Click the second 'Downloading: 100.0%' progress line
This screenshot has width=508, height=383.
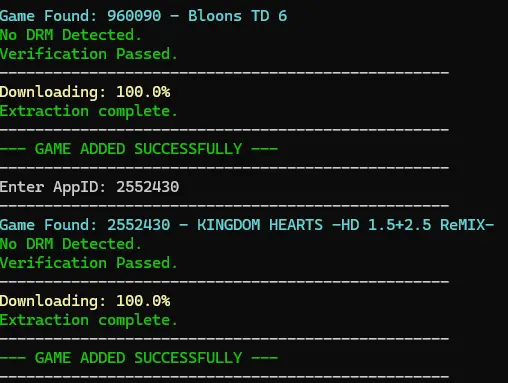[x=85, y=301]
